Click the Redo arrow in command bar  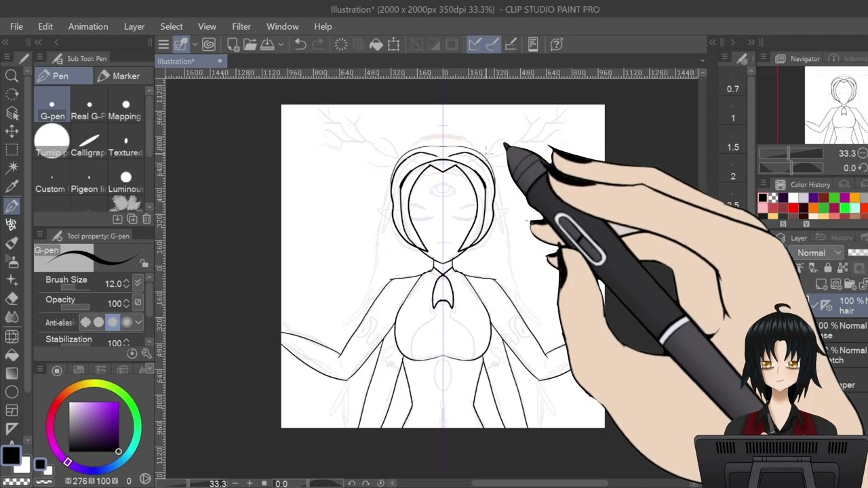pyautogui.click(x=319, y=45)
